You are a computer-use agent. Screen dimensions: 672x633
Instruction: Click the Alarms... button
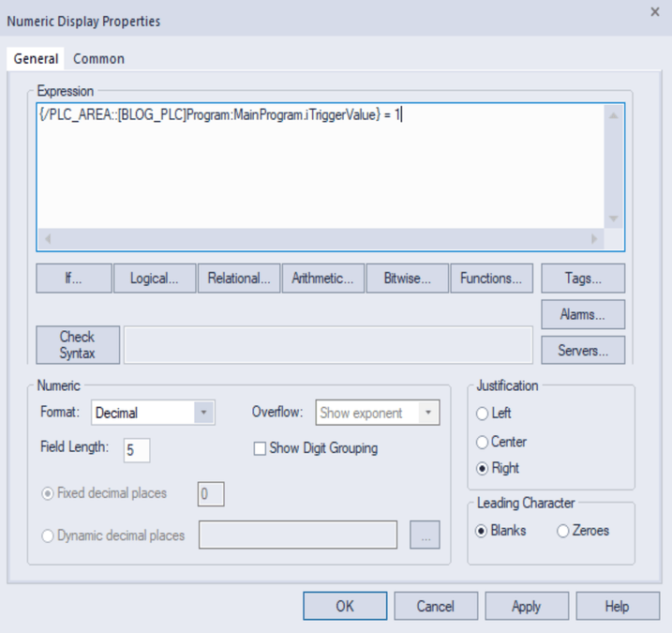click(583, 314)
